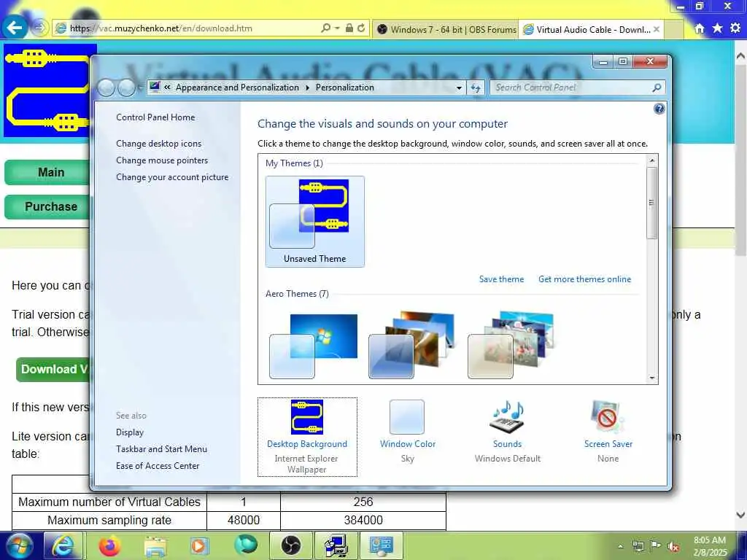Click the search magnifier in IE address bar

pyautogui.click(x=326, y=28)
